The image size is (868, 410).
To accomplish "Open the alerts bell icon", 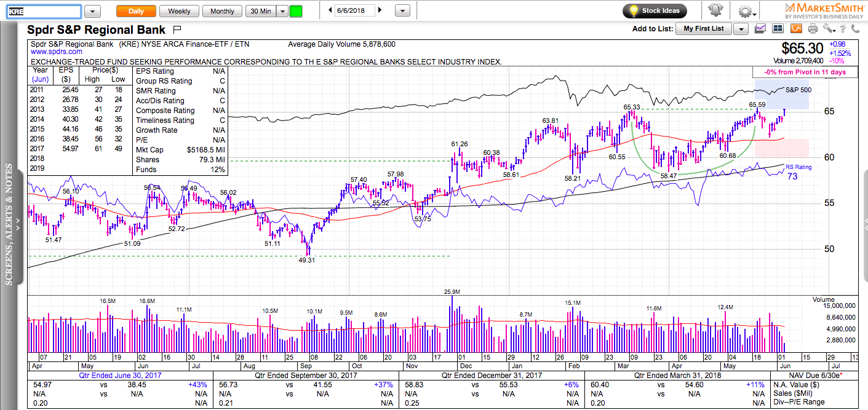I will 715,10.
